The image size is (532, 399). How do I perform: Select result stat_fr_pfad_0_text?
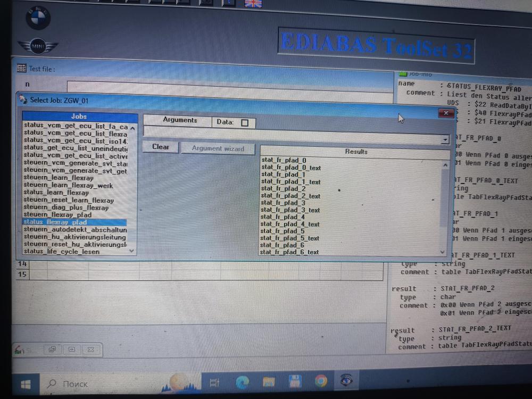coord(291,168)
